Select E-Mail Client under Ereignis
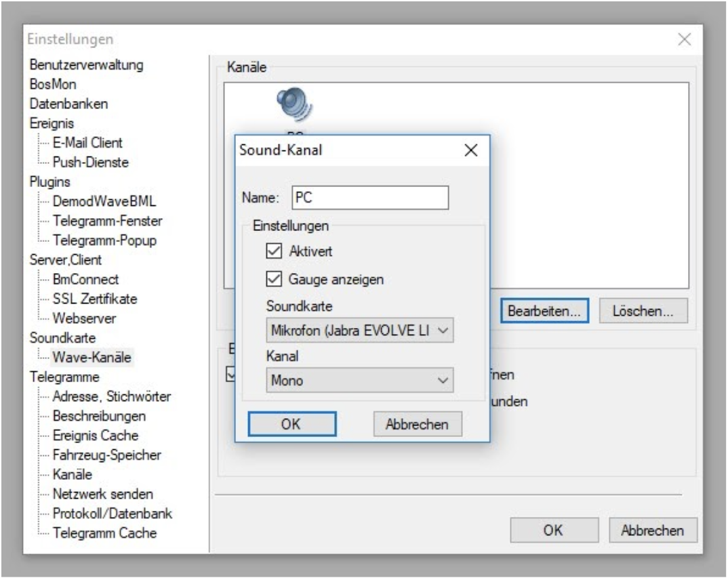The height and width of the screenshot is (580, 728). (87, 143)
